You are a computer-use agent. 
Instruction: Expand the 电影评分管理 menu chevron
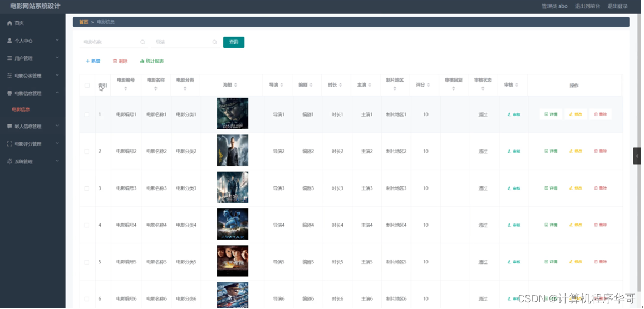click(57, 143)
